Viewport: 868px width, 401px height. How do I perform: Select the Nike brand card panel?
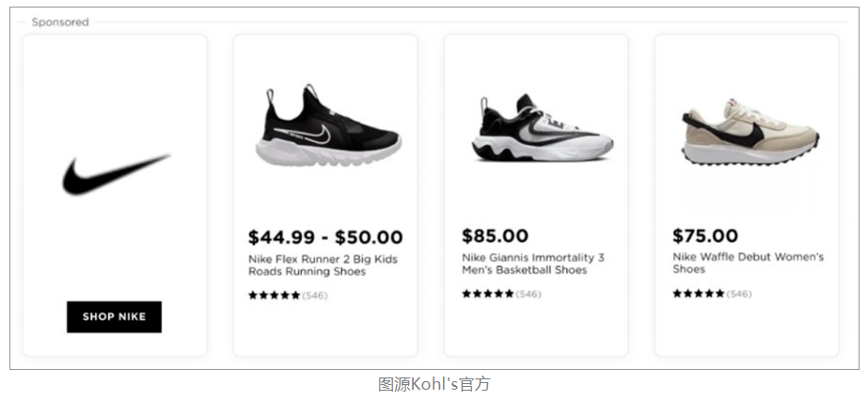115,196
